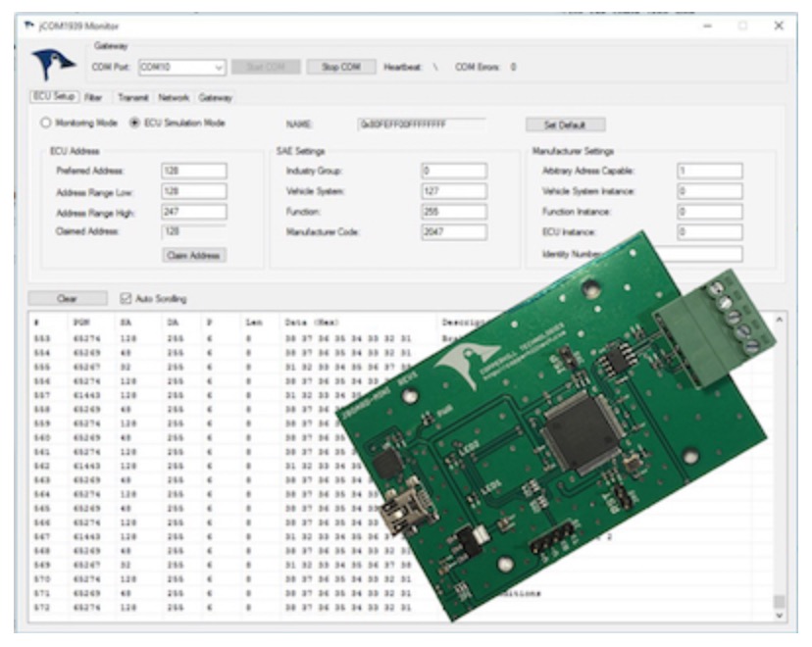Click the title bar application icon

(26, 25)
